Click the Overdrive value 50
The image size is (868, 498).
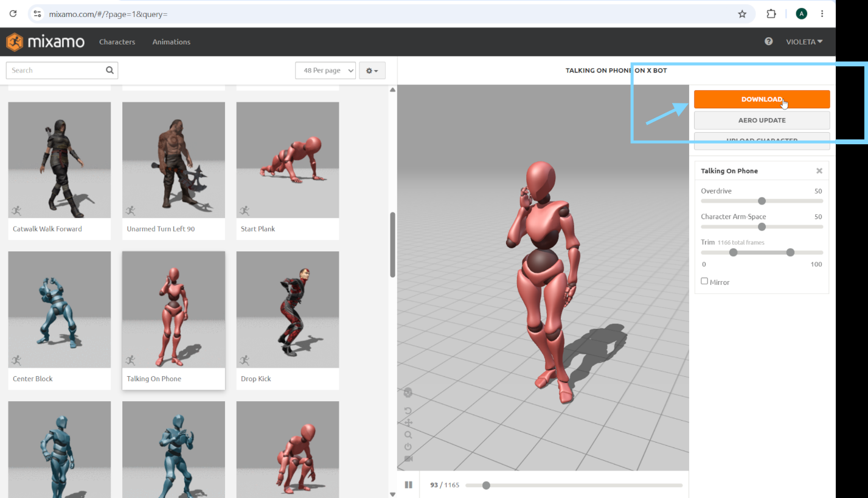(x=818, y=191)
